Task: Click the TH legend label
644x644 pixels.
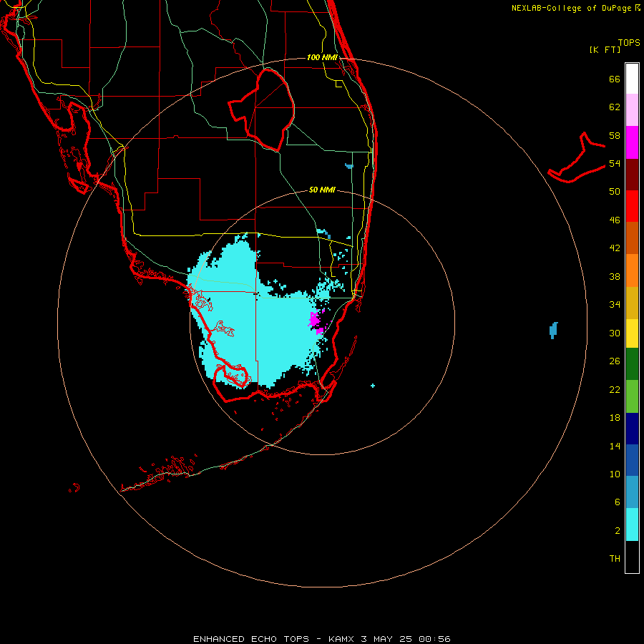Action: click(615, 559)
